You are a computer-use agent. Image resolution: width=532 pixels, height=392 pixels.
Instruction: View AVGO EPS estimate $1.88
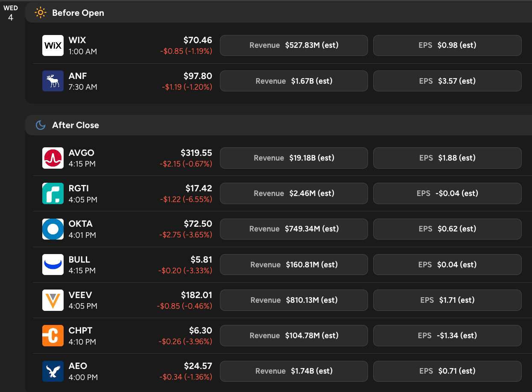point(447,158)
